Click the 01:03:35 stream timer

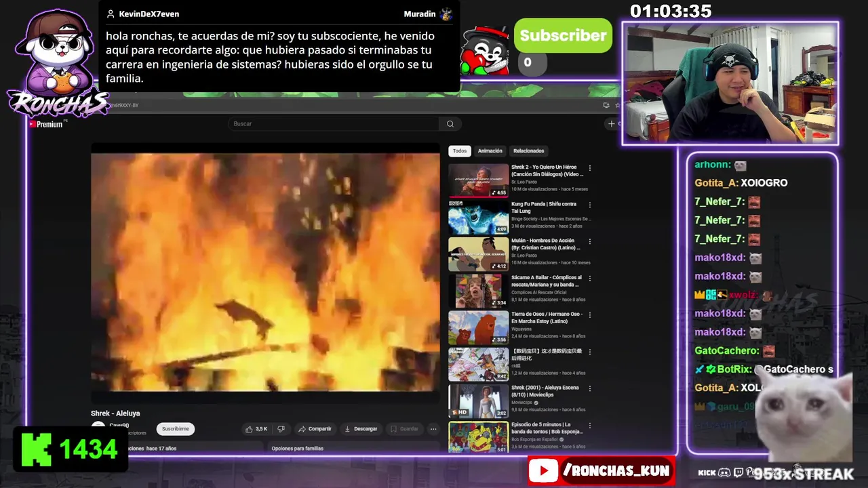point(671,12)
